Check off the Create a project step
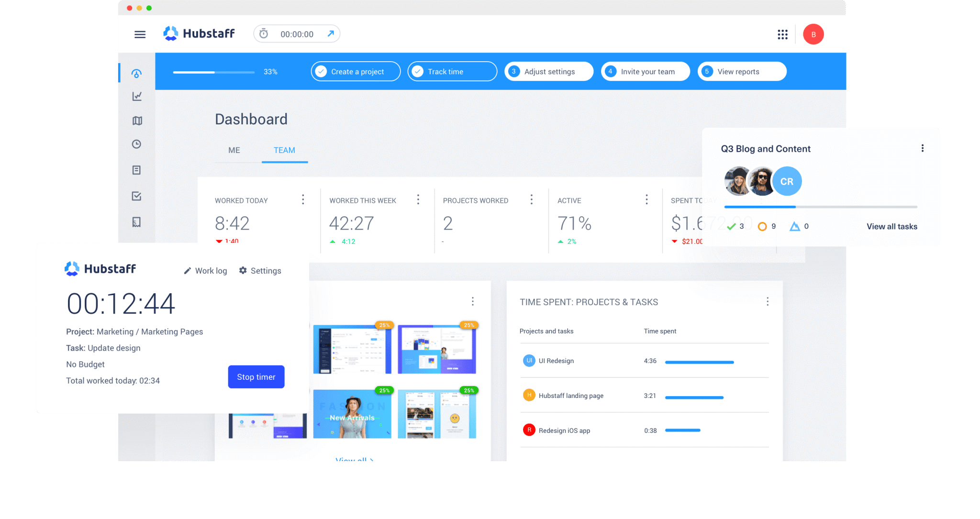 tap(321, 71)
